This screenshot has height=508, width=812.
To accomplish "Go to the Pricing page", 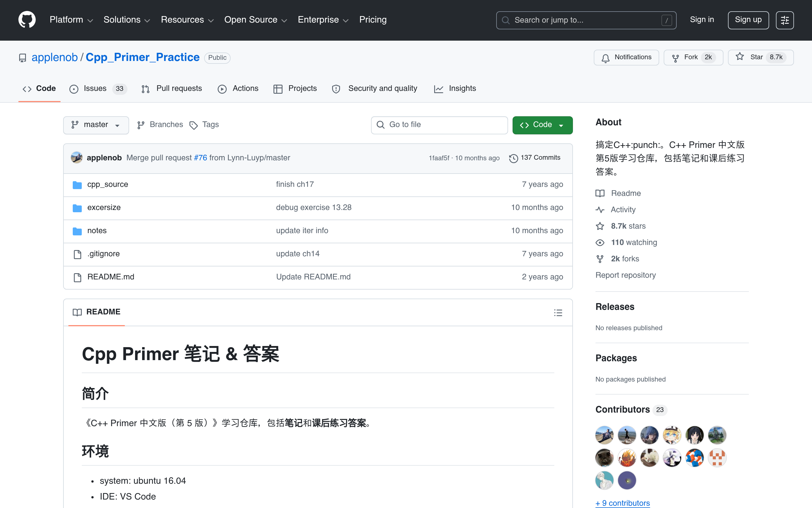I will point(373,20).
